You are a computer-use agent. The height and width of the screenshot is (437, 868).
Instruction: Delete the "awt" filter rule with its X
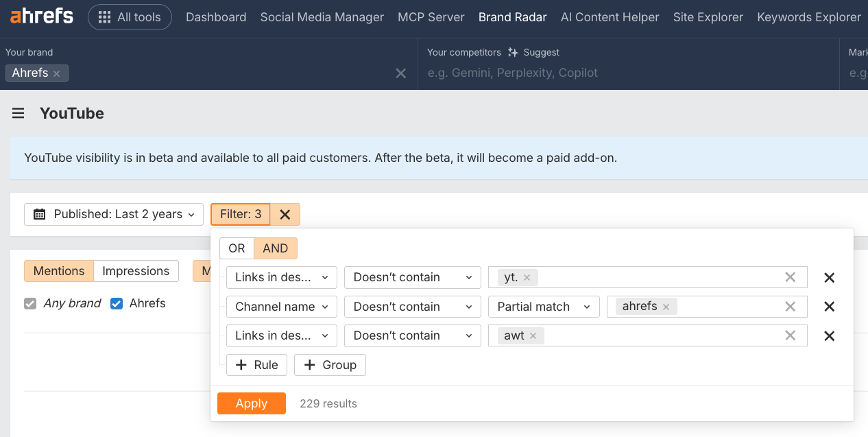[x=829, y=335]
